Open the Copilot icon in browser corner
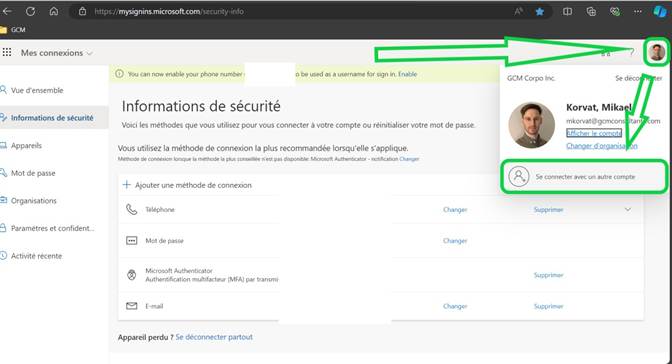 (x=660, y=11)
